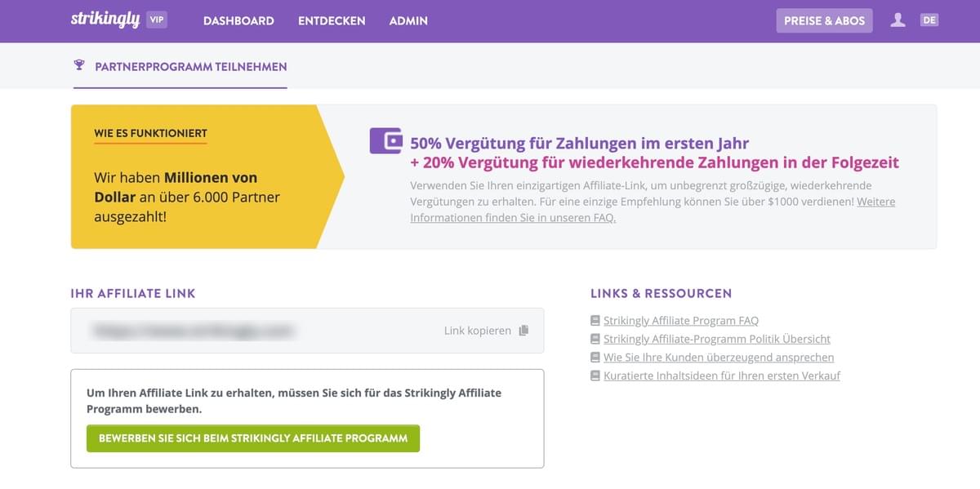Click the document icon beside Kuratierte Inhaltsideen link
Image resolution: width=980 pixels, height=489 pixels.
pos(595,375)
